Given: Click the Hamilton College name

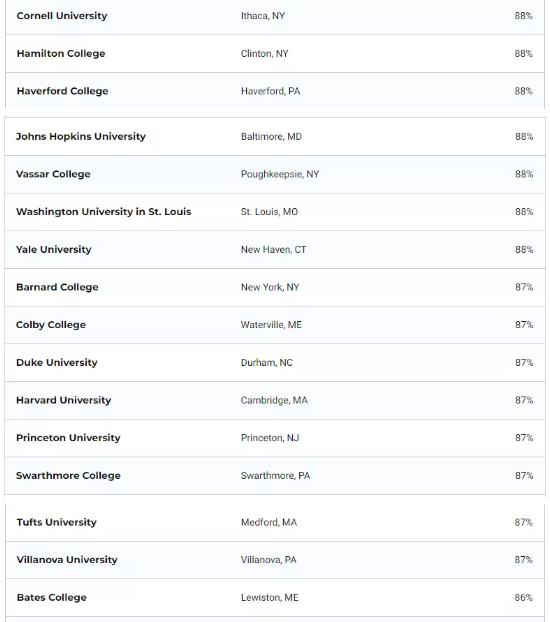Looking at the screenshot, I should tap(61, 54).
